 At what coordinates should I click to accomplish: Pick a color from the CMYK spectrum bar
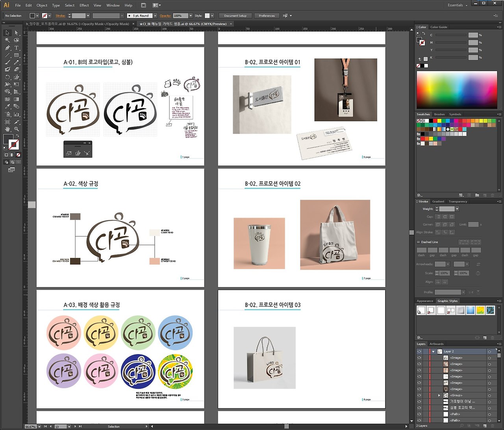457,90
